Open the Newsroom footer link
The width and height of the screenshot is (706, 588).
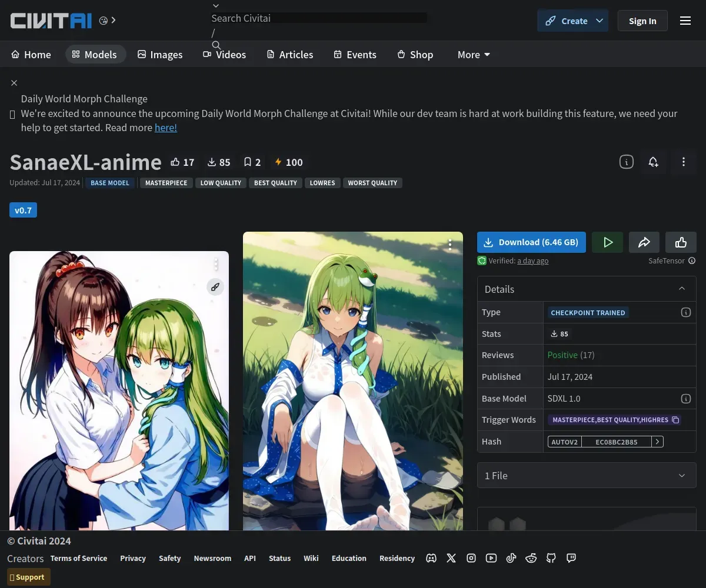pos(212,558)
